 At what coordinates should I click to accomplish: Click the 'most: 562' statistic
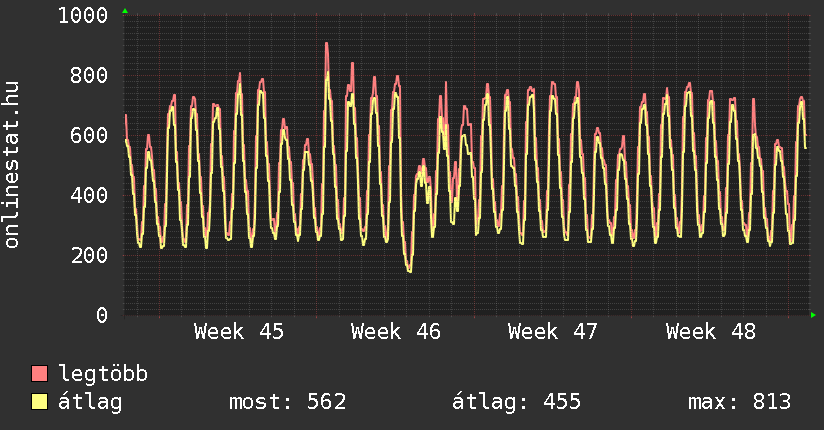[x=287, y=402]
